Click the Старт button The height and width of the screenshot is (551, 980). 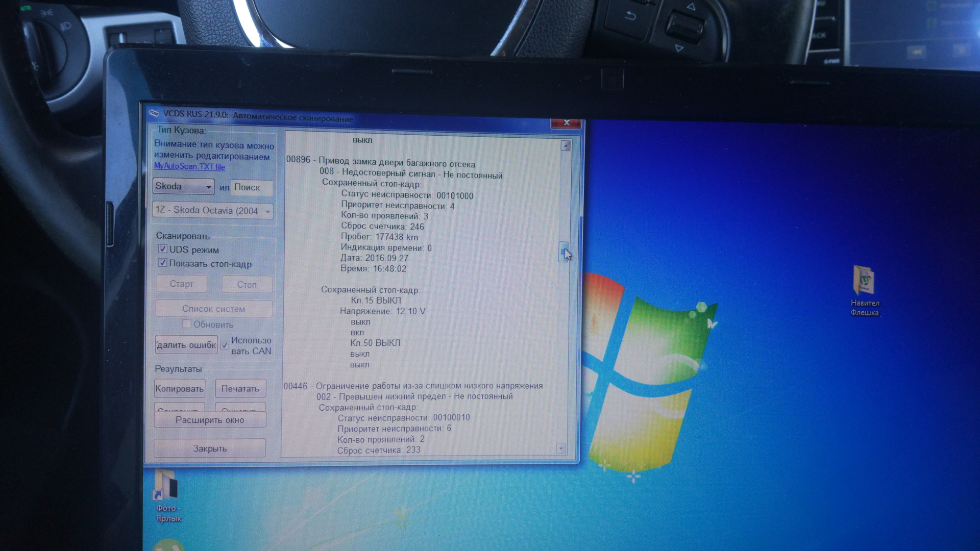181,284
